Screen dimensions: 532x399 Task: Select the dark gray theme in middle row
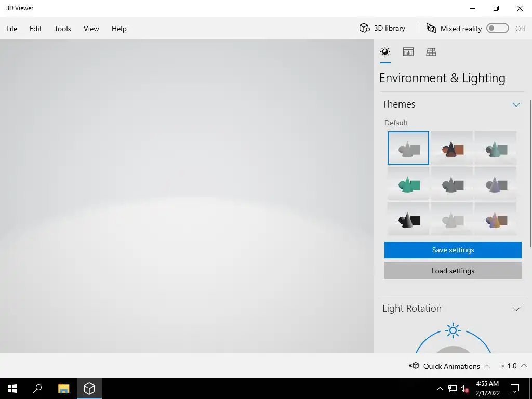(x=452, y=183)
